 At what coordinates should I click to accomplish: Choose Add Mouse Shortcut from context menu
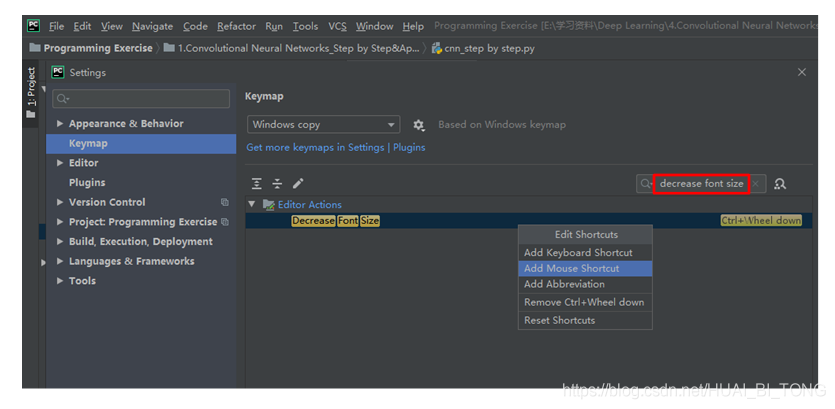click(x=571, y=268)
